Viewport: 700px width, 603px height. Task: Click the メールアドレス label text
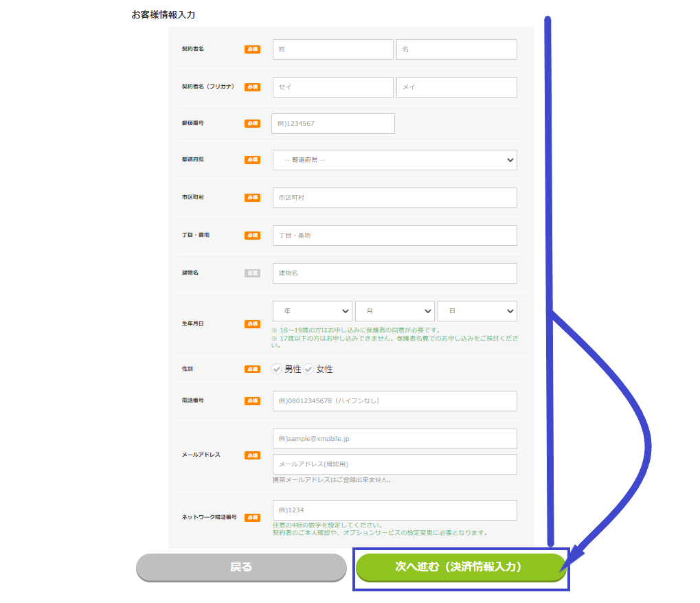[x=201, y=455]
